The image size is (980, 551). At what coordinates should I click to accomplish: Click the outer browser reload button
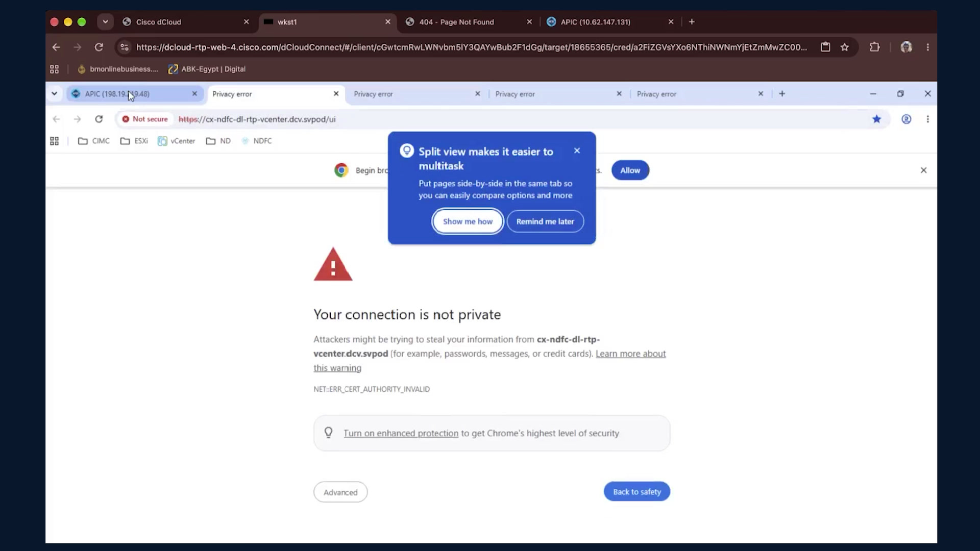coord(99,47)
